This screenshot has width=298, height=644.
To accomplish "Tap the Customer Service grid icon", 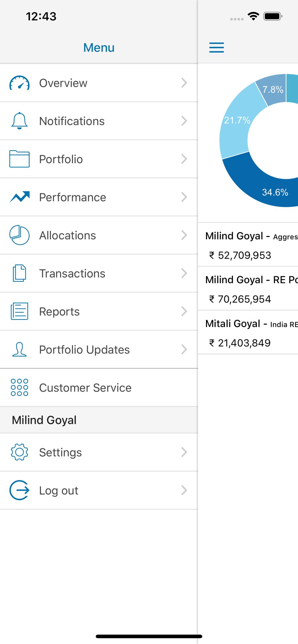I will [19, 387].
